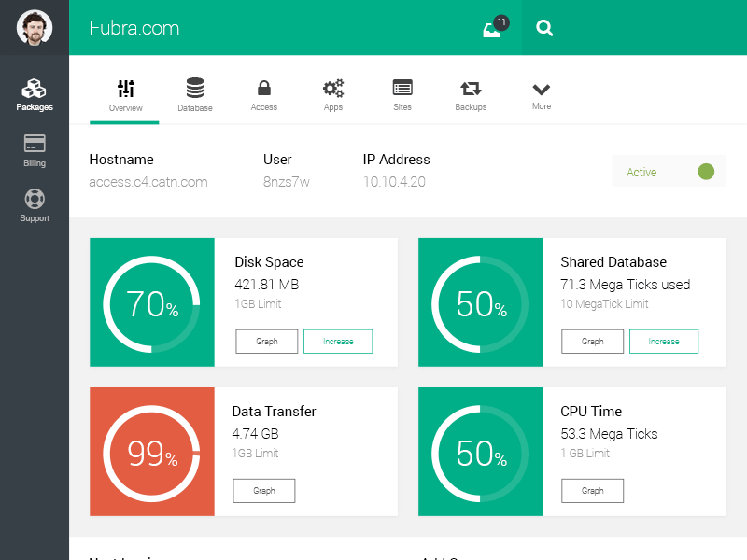
Task: Click the 99% Data Transfer usage ring
Action: tap(152, 453)
